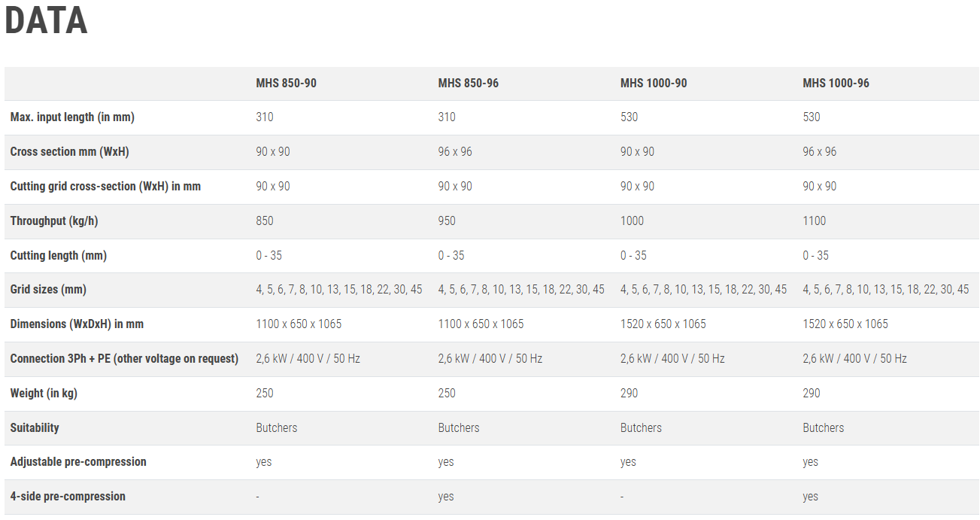Select the Adjustable pre-compression row label
Image resolution: width=980 pixels, height=520 pixels.
pyautogui.click(x=78, y=462)
